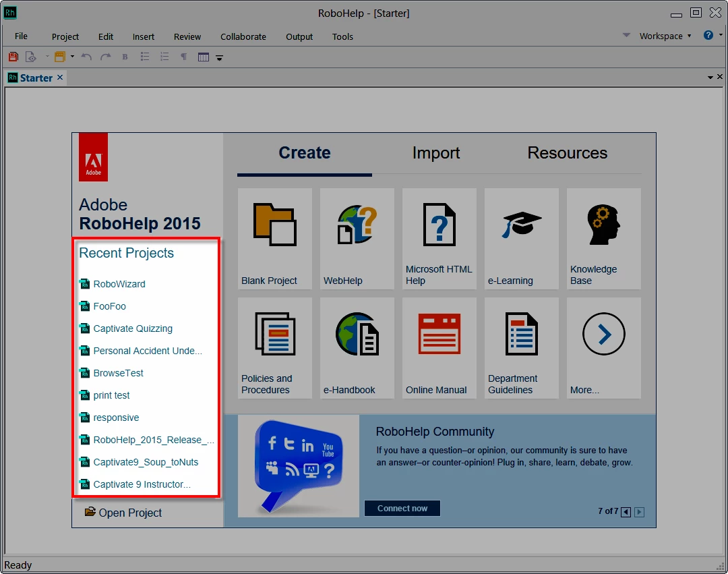This screenshot has height=574, width=728.
Task: Click the Undo arrow icon
Action: click(86, 57)
